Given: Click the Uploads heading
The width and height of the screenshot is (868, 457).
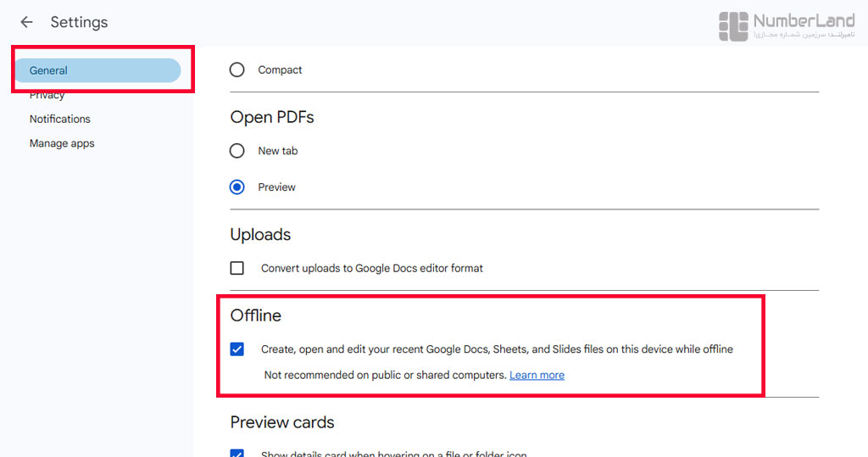Looking at the screenshot, I should (x=260, y=235).
